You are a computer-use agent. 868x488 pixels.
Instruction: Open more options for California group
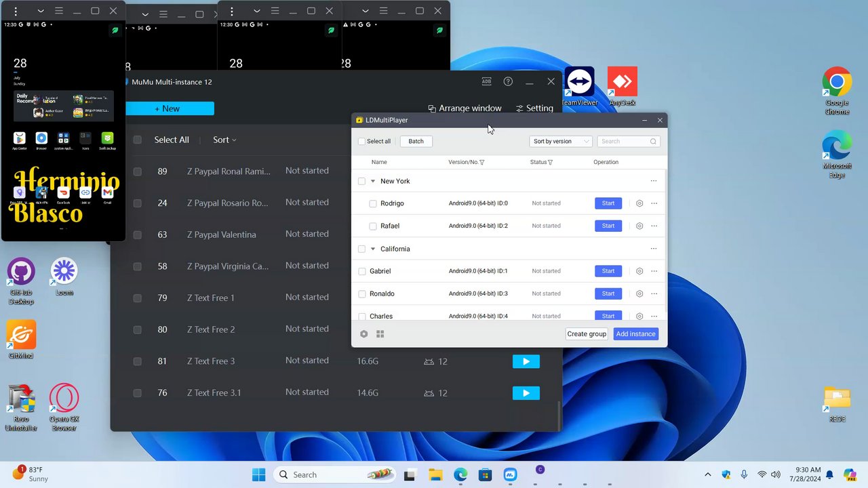[654, 249]
